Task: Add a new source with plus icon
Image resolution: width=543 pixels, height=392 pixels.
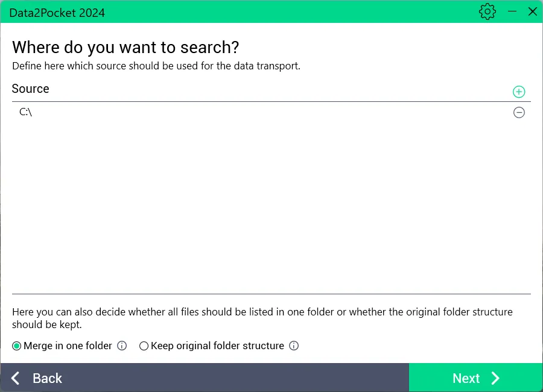Action: click(519, 92)
